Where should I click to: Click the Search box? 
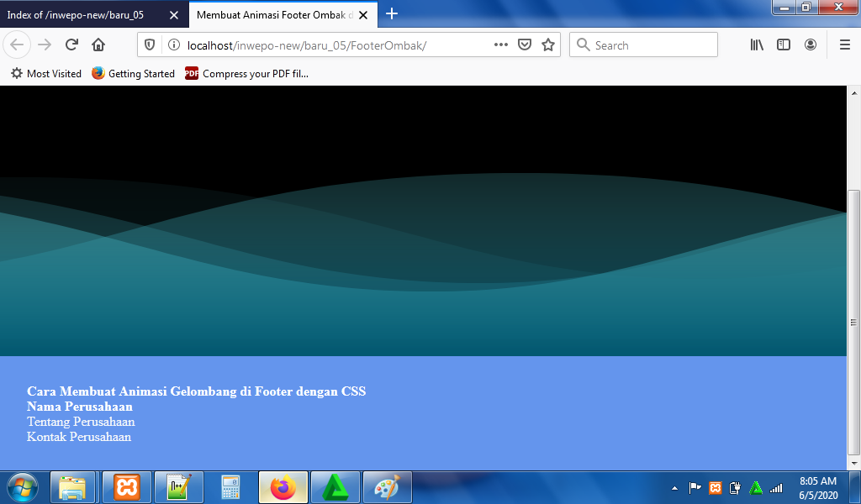(x=643, y=45)
